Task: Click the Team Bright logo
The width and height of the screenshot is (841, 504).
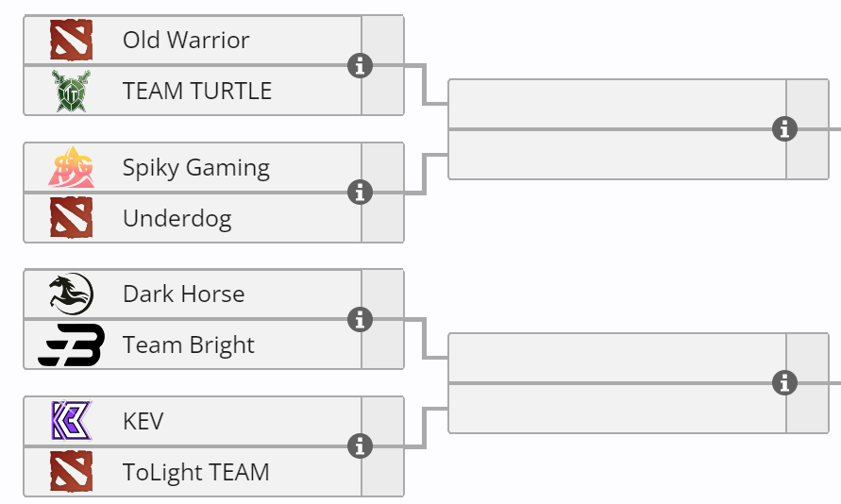Action: tap(71, 345)
